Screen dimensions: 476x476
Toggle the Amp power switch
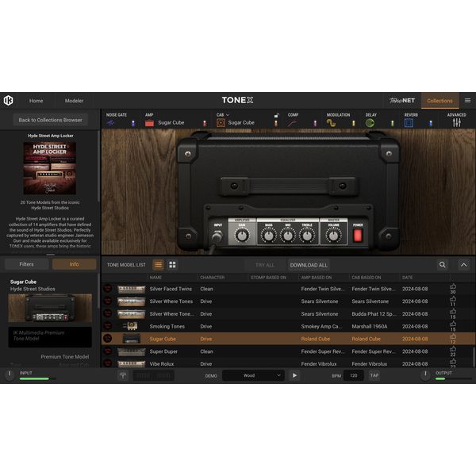pos(205,123)
